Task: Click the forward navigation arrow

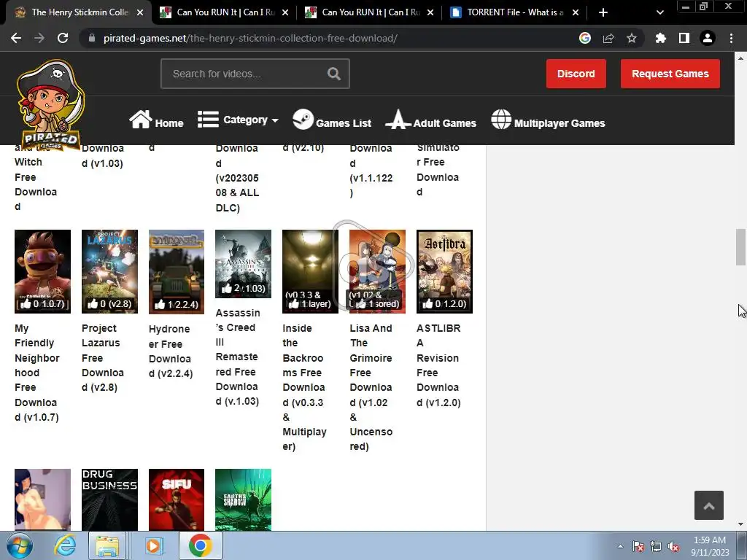Action: (39, 38)
